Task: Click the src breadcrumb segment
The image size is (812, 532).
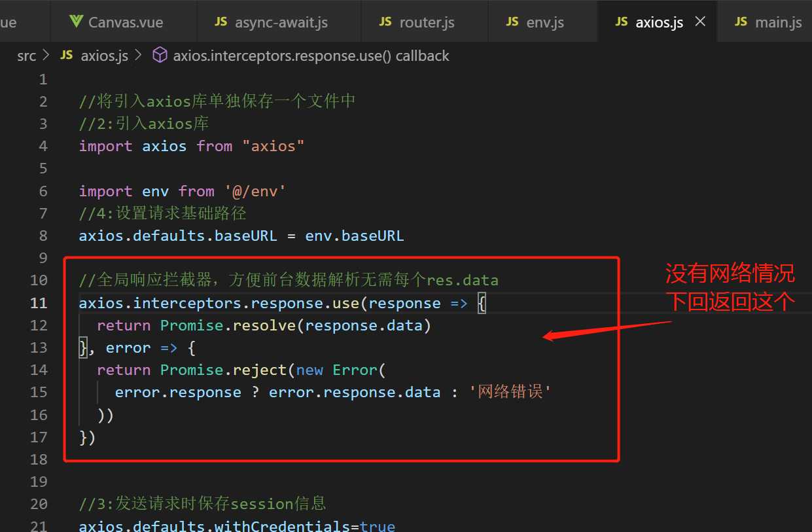Action: [26, 56]
